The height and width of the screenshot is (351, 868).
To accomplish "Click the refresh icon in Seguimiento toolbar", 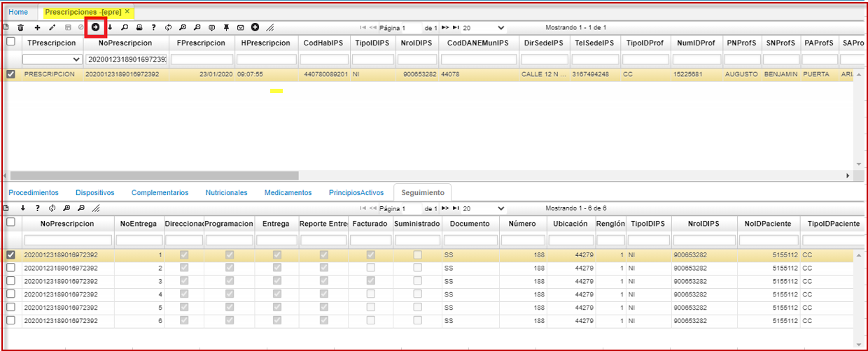I will pos(52,208).
